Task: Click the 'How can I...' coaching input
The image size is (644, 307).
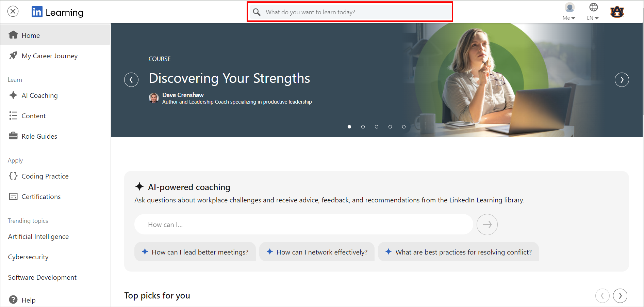Action: 303,225
